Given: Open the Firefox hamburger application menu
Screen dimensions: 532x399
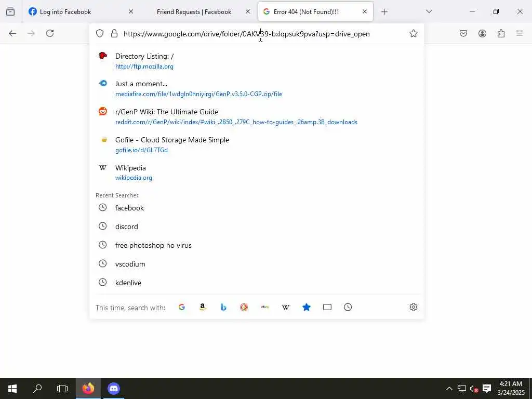Looking at the screenshot, I should [520, 33].
